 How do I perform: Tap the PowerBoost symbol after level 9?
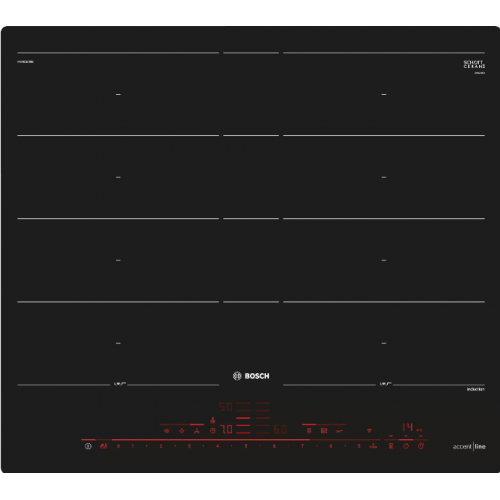click(x=373, y=446)
